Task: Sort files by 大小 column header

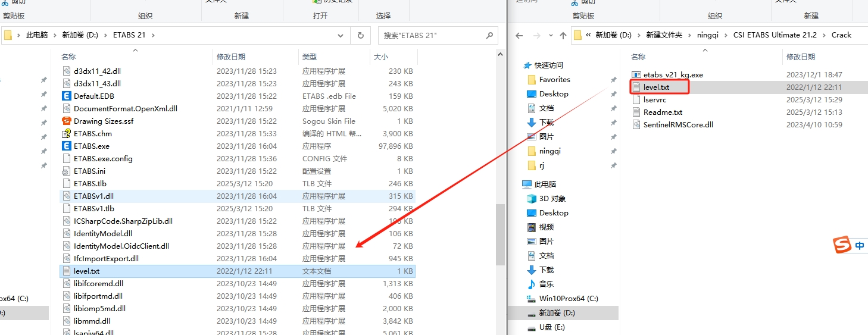Action: pos(381,57)
